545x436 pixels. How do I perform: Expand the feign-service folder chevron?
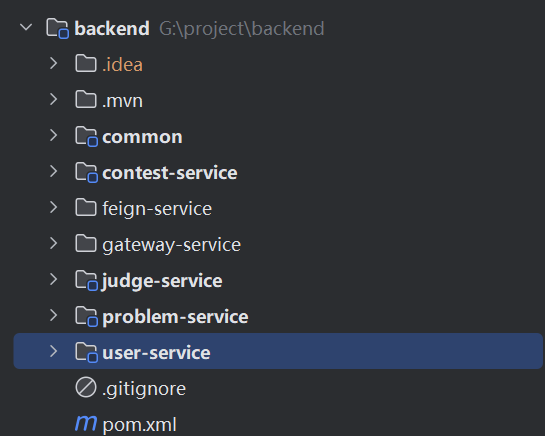pyautogui.click(x=54, y=208)
